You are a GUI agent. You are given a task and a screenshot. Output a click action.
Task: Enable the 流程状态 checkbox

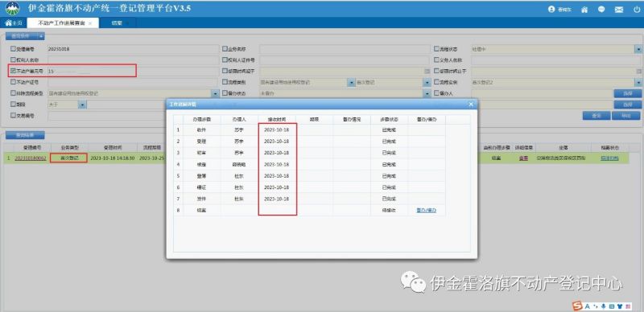click(x=436, y=48)
